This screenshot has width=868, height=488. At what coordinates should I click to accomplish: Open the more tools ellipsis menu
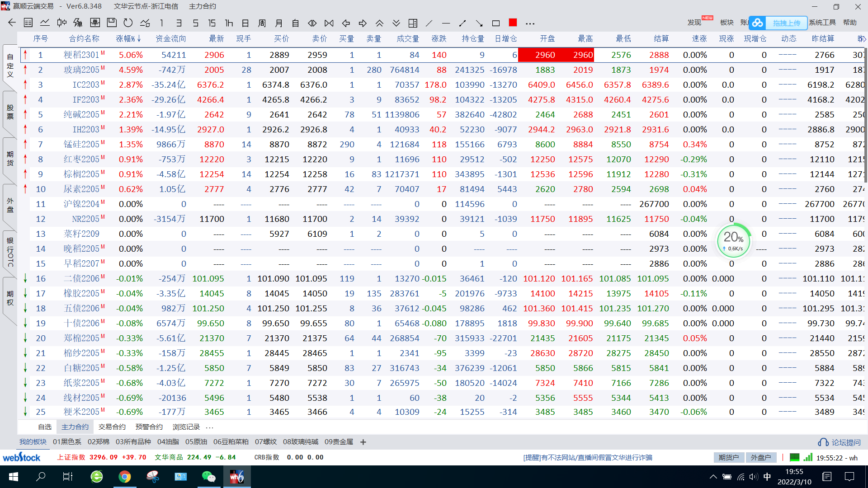[x=530, y=23]
